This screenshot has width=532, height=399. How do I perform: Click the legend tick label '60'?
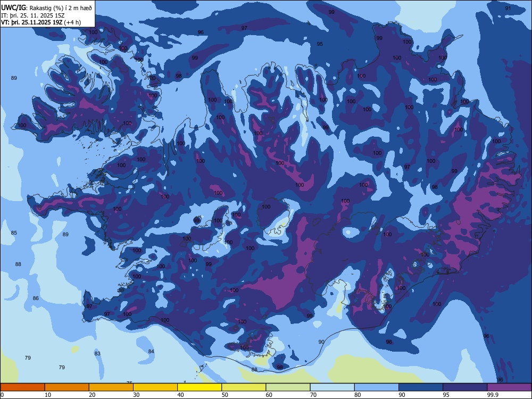[x=269, y=395]
